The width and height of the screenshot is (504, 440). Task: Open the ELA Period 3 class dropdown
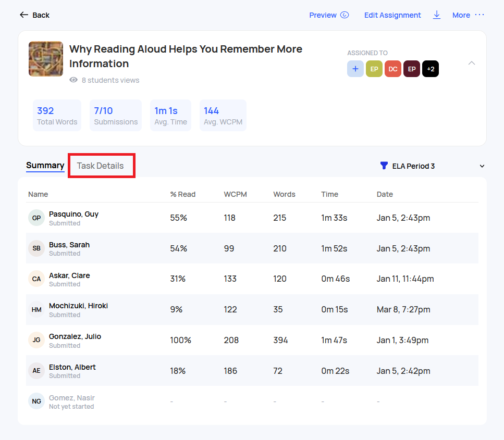tap(432, 166)
